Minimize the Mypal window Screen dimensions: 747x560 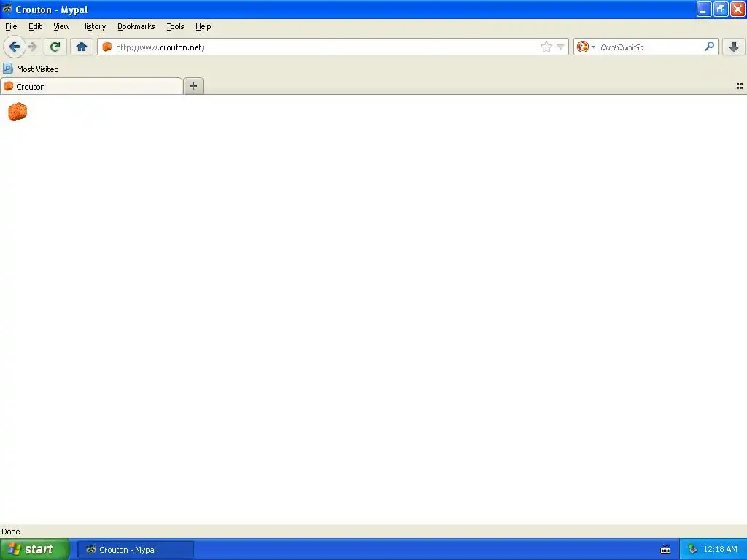click(x=704, y=9)
